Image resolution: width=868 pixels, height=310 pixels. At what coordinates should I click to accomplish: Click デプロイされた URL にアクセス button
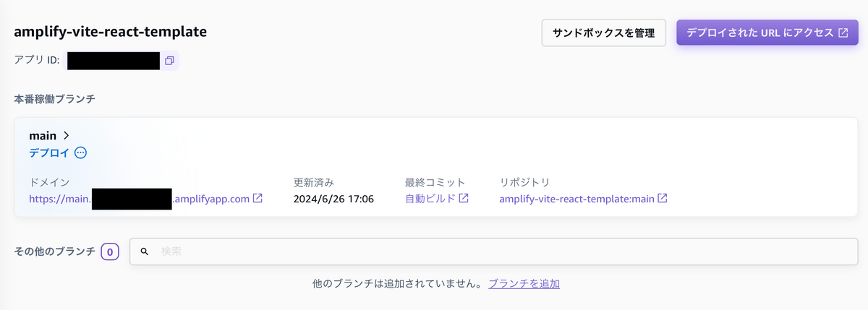(767, 33)
